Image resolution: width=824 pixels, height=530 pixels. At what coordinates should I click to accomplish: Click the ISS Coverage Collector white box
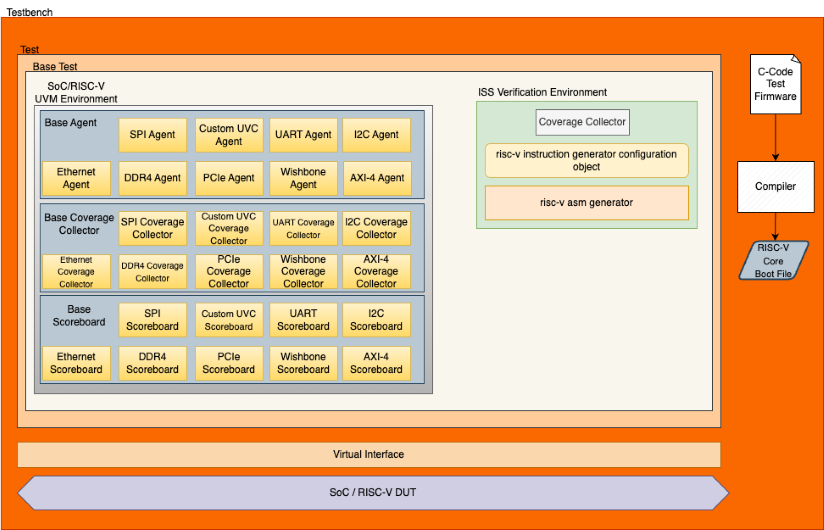tap(582, 123)
